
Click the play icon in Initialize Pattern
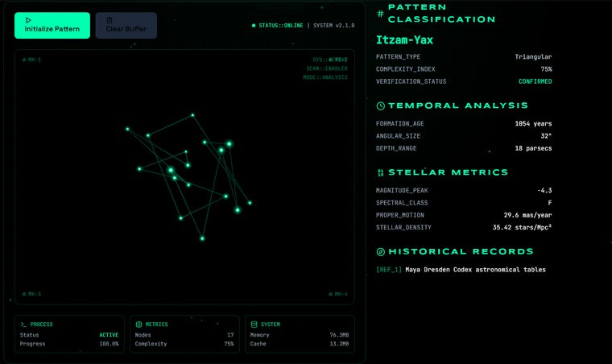28,20
